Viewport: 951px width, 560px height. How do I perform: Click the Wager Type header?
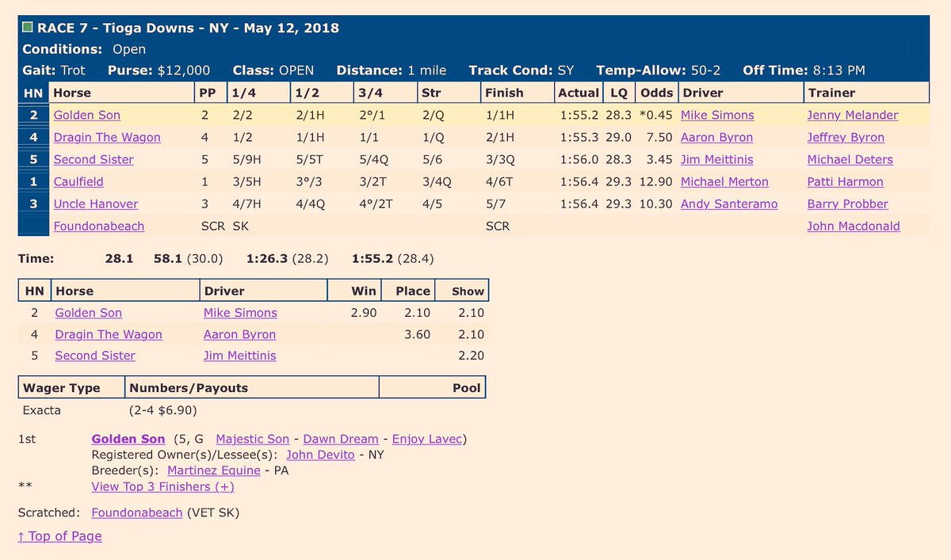(72, 387)
